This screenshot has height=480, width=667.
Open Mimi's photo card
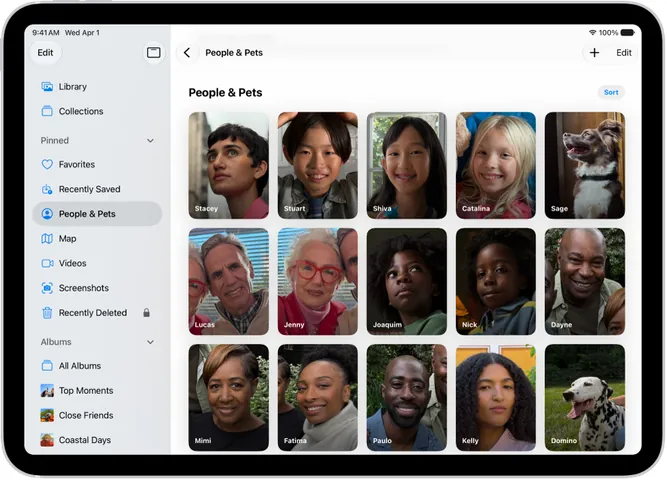(229, 398)
